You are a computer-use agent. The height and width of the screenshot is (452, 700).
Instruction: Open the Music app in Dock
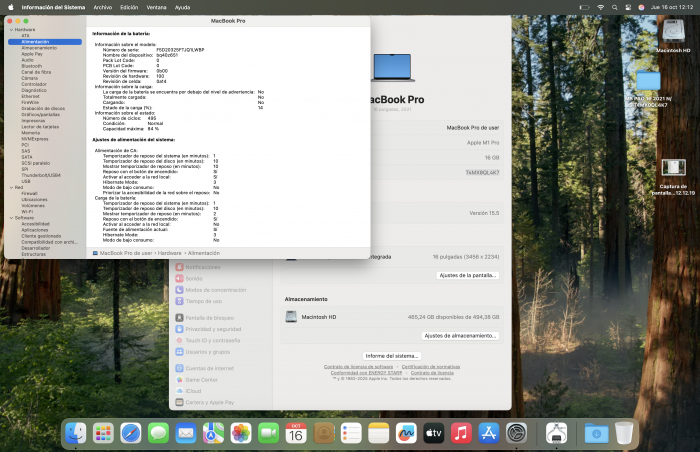tap(461, 433)
